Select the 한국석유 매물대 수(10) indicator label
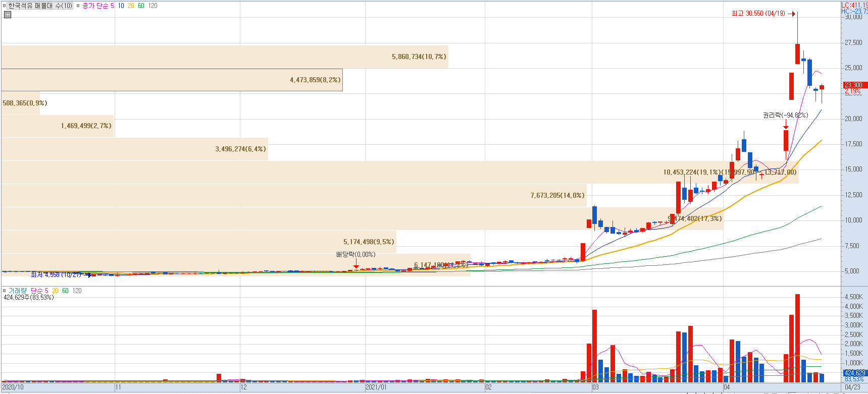Image resolution: width=868 pixels, height=394 pixels. (x=40, y=6)
